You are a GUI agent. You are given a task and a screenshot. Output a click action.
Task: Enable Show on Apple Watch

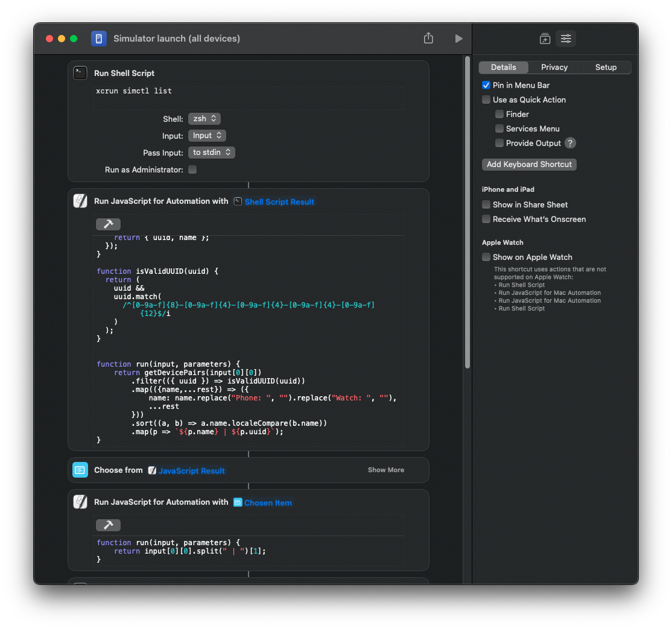coord(486,257)
